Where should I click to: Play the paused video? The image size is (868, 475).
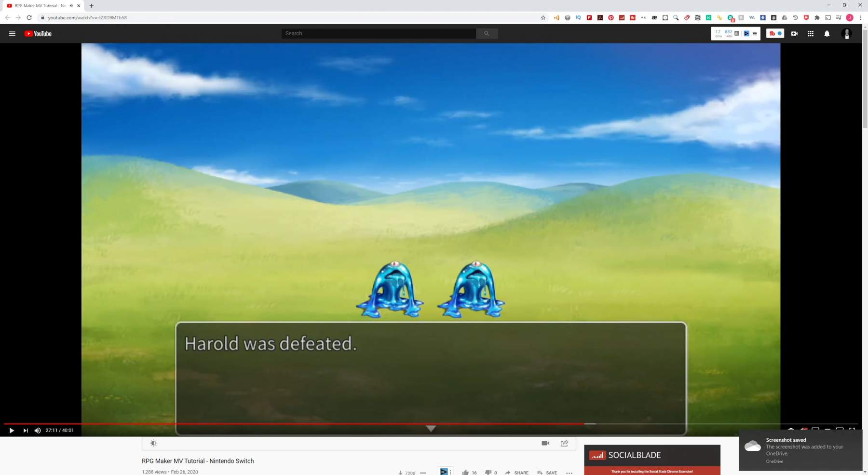12,430
